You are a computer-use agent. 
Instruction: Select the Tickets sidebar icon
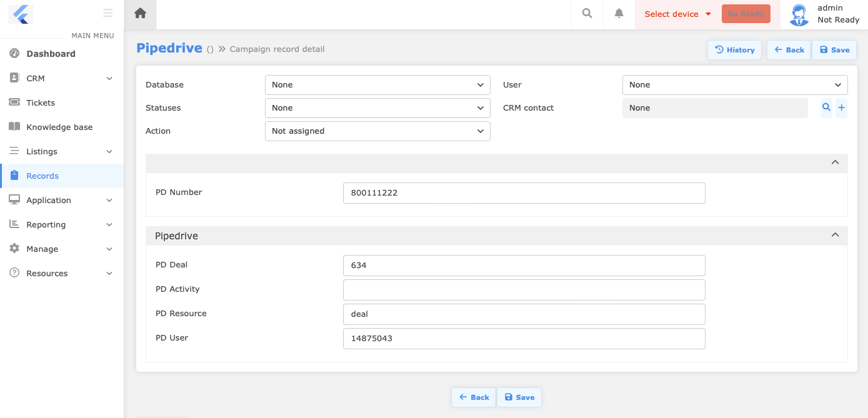[x=14, y=102]
